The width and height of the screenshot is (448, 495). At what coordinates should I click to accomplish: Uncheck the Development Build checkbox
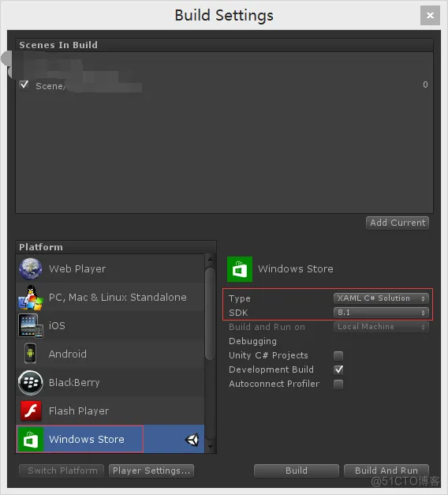pyautogui.click(x=338, y=369)
